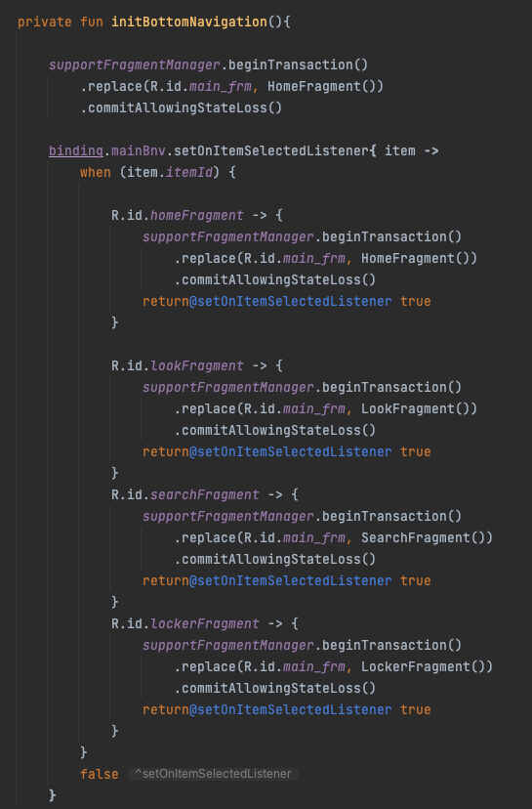Click the when keyword
The image size is (532, 809).
click(x=96, y=172)
